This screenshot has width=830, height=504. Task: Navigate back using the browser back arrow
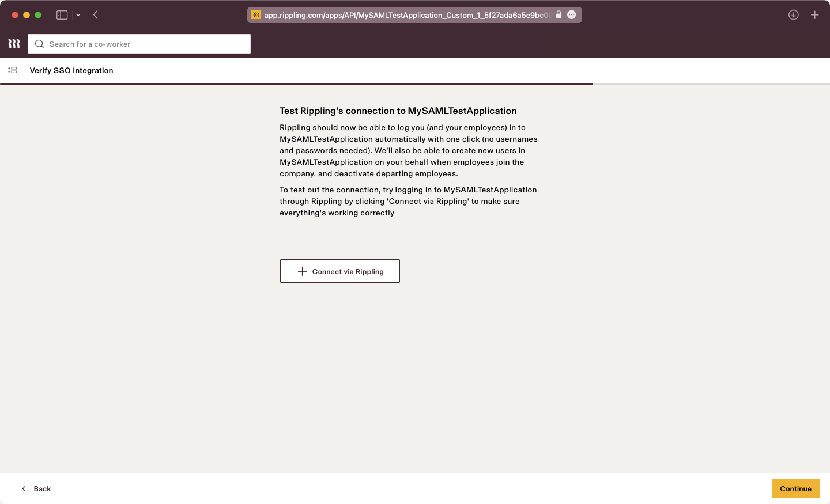tap(96, 14)
